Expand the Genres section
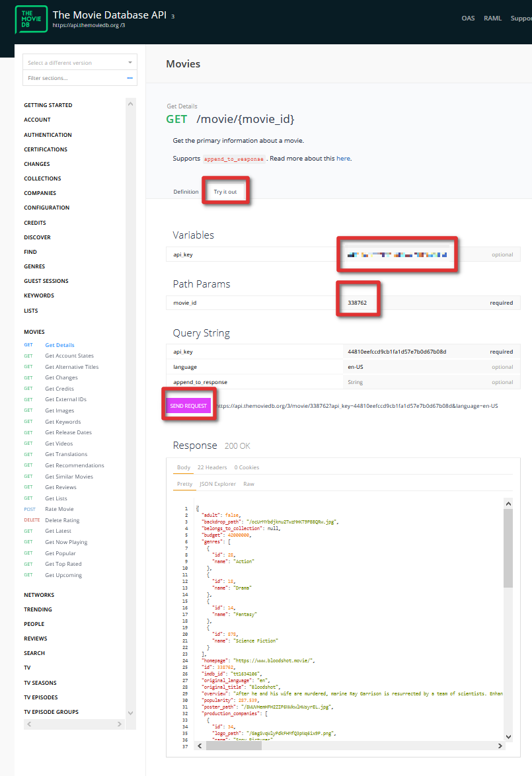532x776 pixels. [x=34, y=267]
